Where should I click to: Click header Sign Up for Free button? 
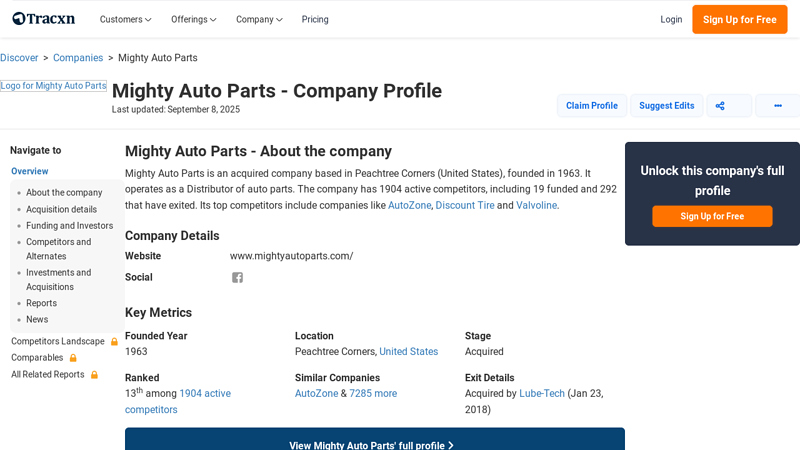click(x=740, y=19)
